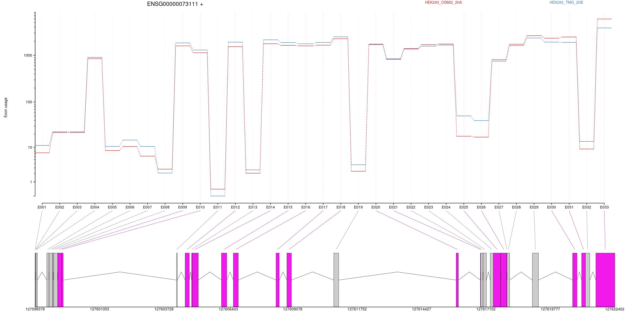Click the blue E011 usage line segment
Screen dimensions: 644x322
[x=218, y=196]
